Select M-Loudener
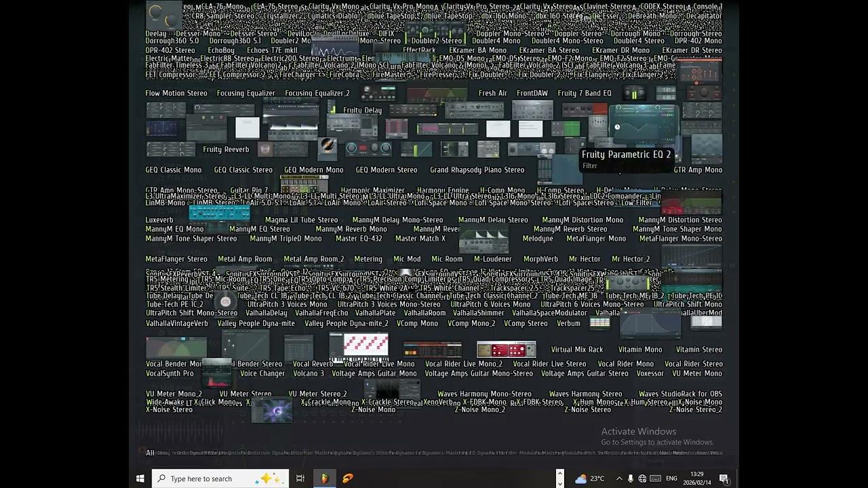 tap(493, 259)
